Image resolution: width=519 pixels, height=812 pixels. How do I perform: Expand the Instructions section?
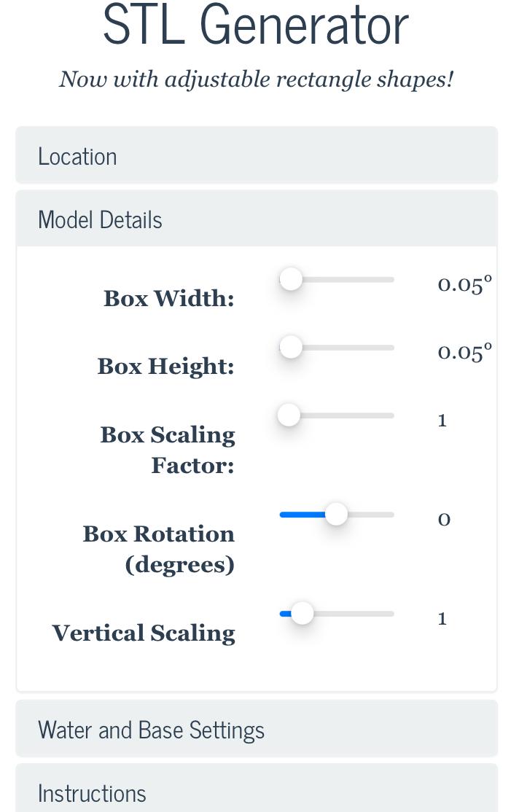click(92, 792)
